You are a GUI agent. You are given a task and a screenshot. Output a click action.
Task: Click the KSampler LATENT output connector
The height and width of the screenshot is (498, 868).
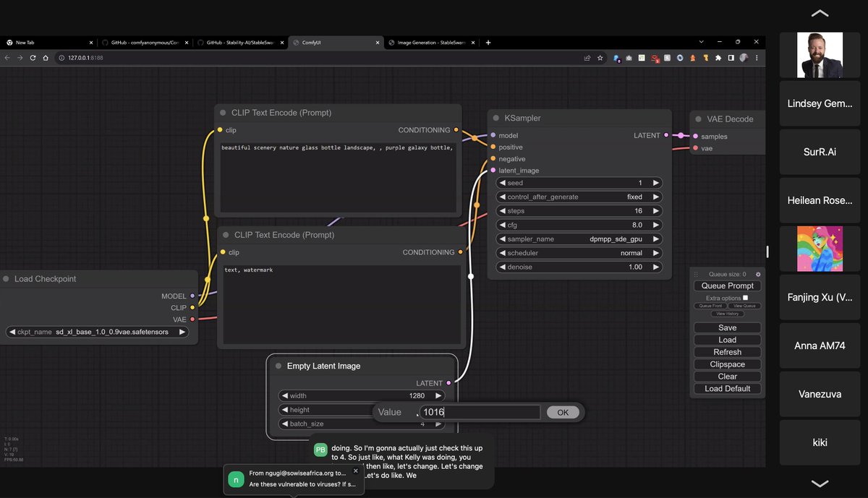point(666,135)
